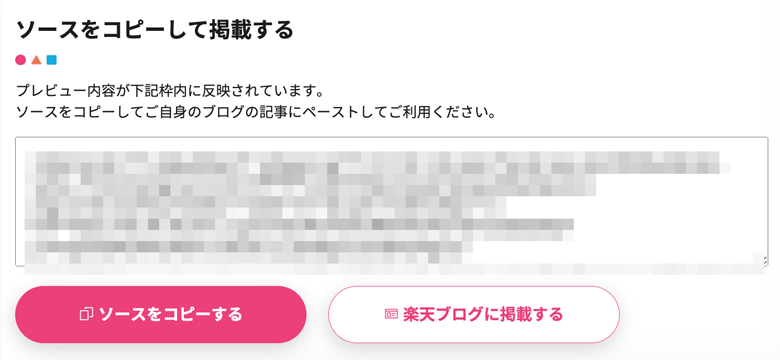The width and height of the screenshot is (780, 360).
Task: Place cursor in the first blurred source line
Action: pyautogui.click(x=372, y=157)
